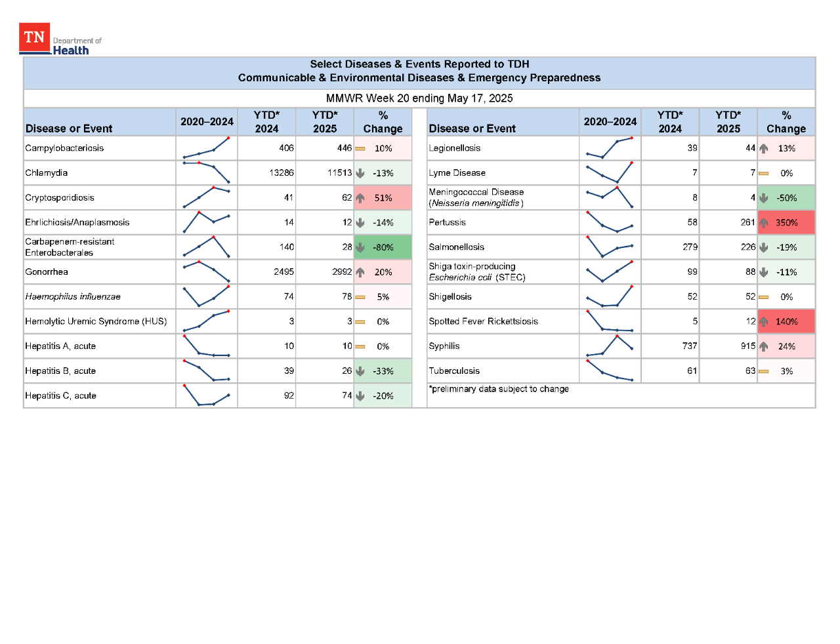Select the down arrow next to Chlamydia -13%
The height and width of the screenshot is (644, 840).
(360, 172)
